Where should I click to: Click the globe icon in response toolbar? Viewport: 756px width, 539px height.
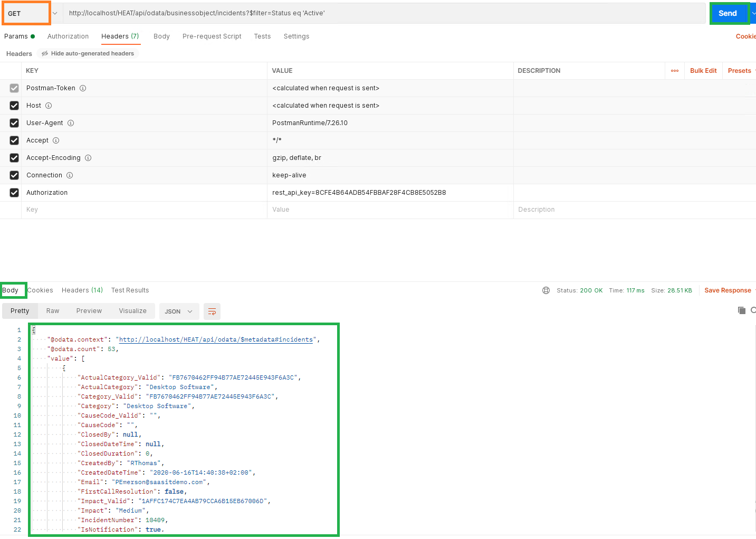point(546,290)
